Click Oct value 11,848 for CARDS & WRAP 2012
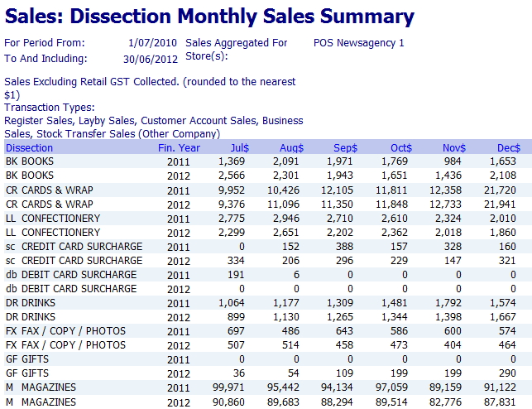532x409 pixels. (391, 204)
